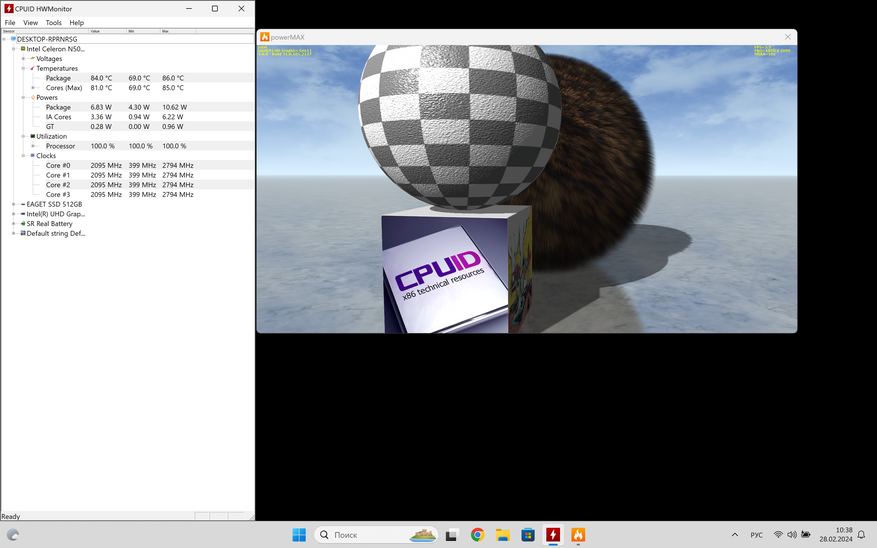The height and width of the screenshot is (548, 877).
Task: Collapse the Powers tree node
Action: 23,97
